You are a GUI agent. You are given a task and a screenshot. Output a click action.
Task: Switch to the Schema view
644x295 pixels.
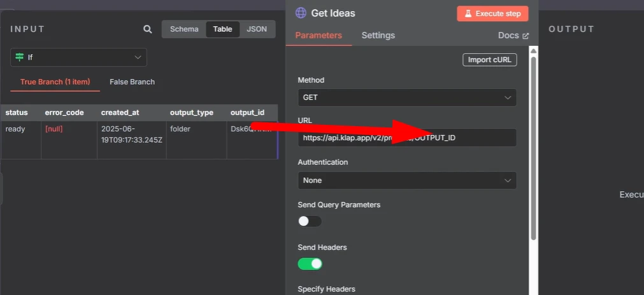(x=184, y=29)
